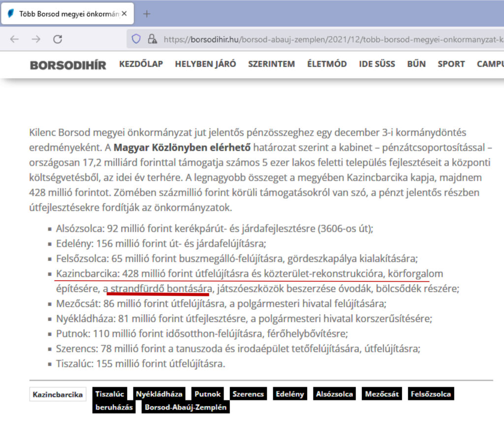Click the padlock site security icon

tap(152, 39)
